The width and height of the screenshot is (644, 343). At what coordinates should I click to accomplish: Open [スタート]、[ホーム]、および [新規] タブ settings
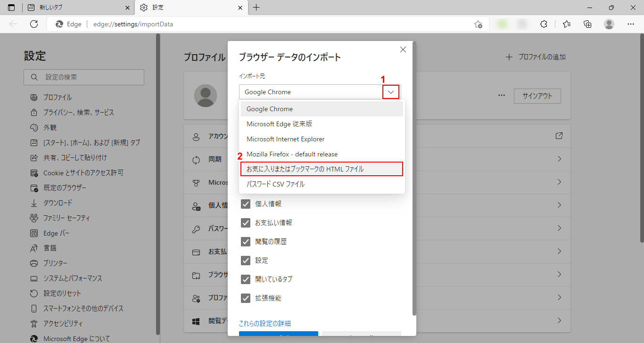pyautogui.click(x=85, y=142)
